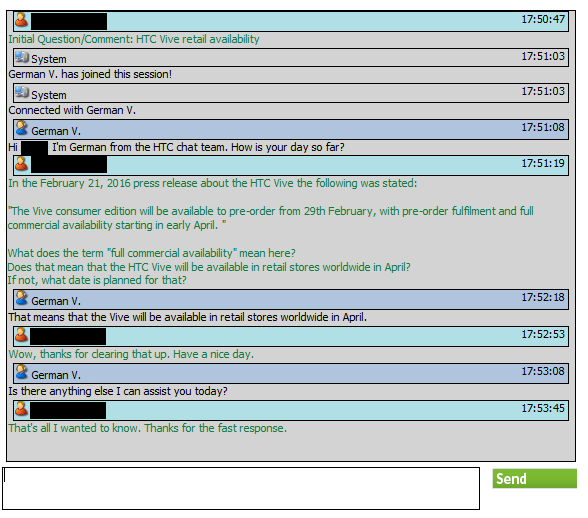Click 'In the February 21, 2016 press release' line
The height and width of the screenshot is (518, 588).
213,183
